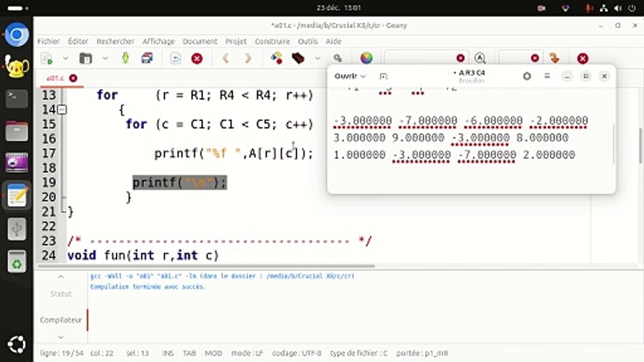The width and height of the screenshot is (644, 362).
Task: Click 'codage : UTF-8' in status bar
Action: coord(296,353)
